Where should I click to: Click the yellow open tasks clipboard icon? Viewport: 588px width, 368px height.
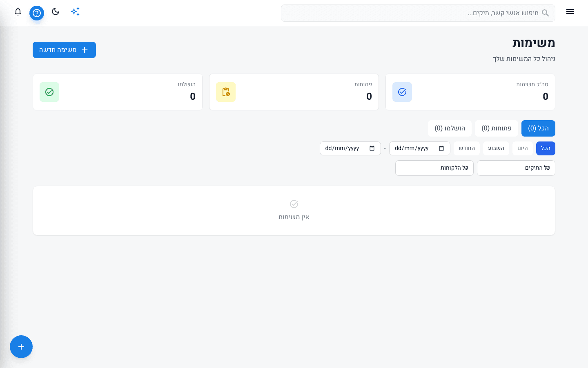pos(226,92)
